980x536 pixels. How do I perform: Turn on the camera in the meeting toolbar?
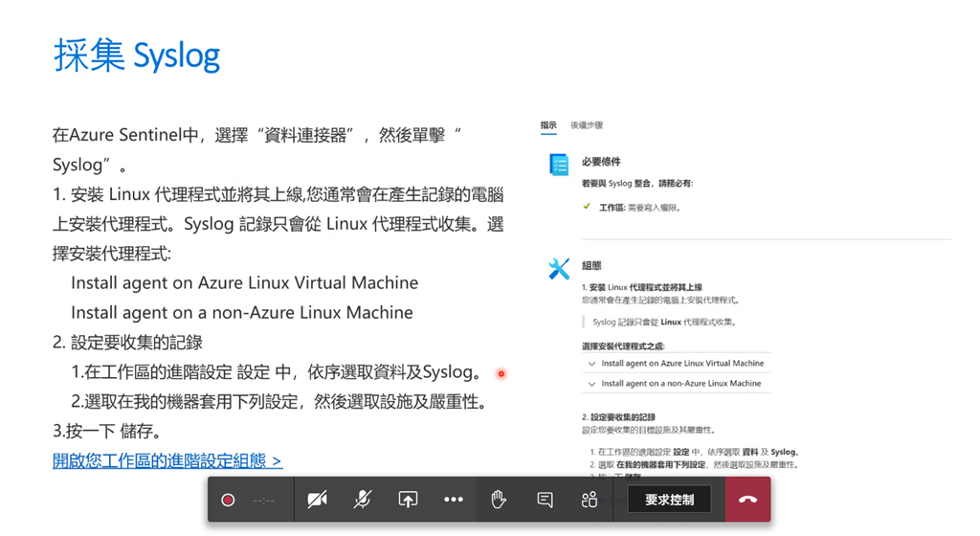click(317, 500)
